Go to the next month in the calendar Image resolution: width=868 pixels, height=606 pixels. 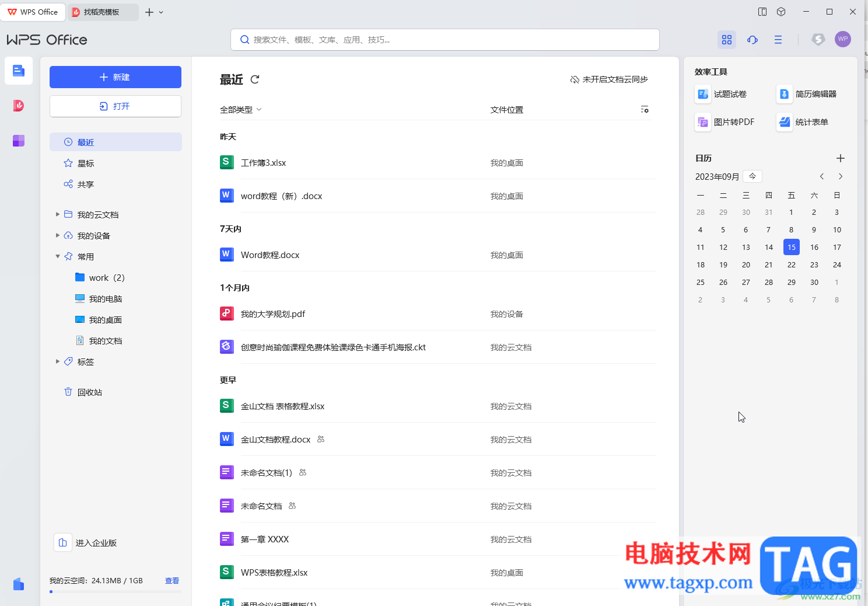(841, 176)
